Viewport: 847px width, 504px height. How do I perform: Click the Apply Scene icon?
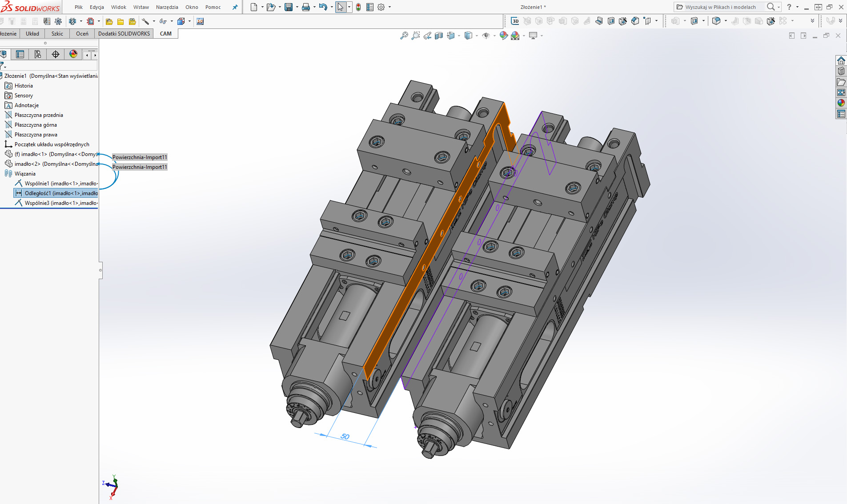coord(515,36)
